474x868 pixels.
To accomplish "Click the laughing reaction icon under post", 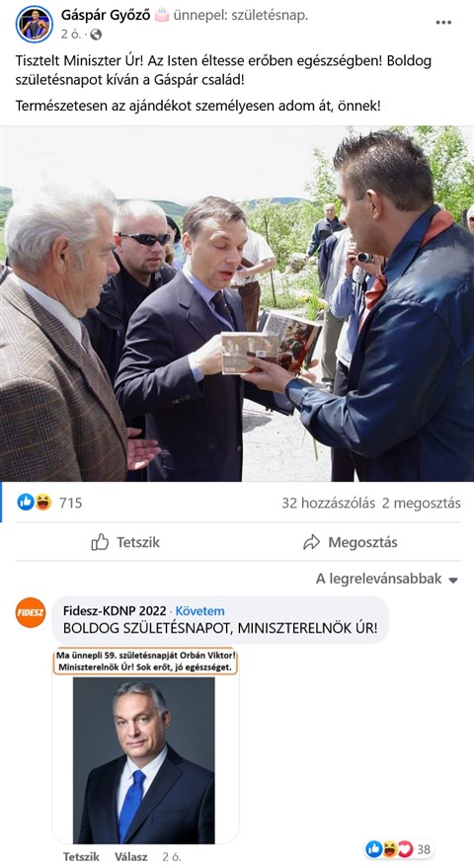I will (x=42, y=502).
